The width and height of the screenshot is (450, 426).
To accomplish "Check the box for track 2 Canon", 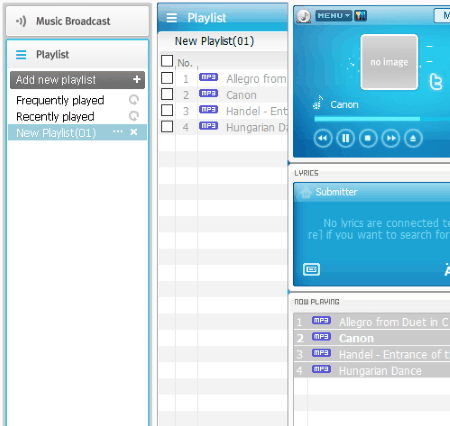I will tap(167, 94).
